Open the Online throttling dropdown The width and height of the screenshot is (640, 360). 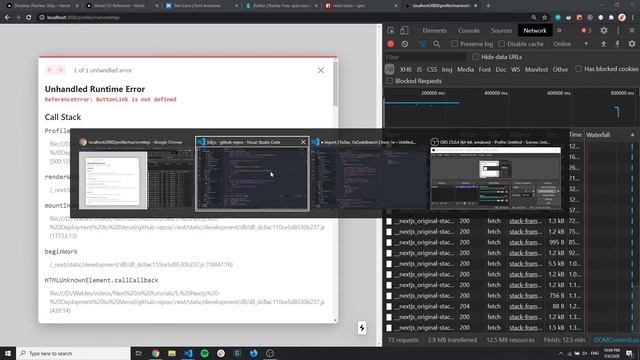click(571, 44)
